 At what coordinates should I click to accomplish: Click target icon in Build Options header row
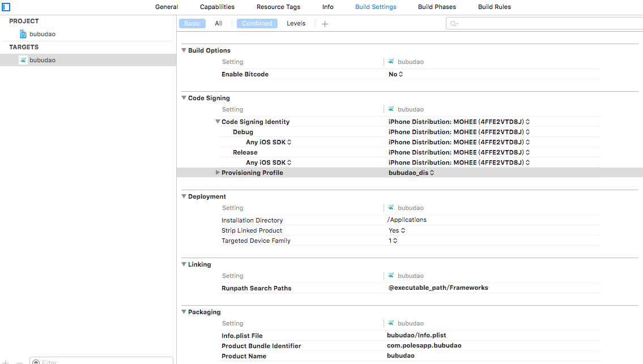(x=391, y=62)
